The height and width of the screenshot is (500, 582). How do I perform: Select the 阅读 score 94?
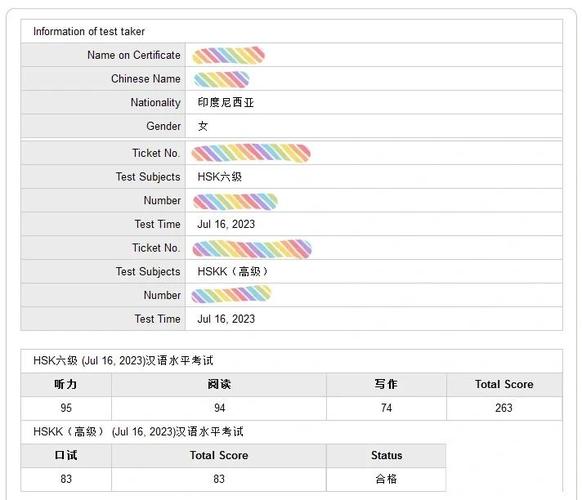point(219,408)
